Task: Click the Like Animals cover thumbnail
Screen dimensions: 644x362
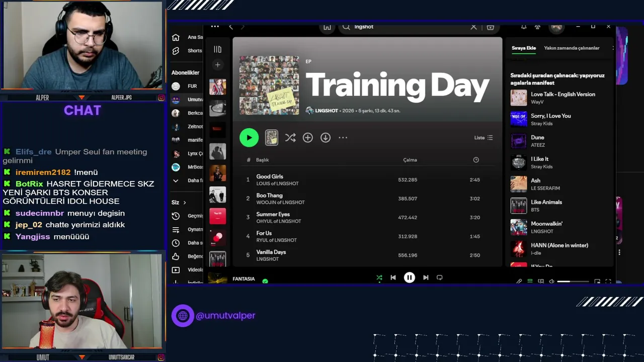Action: coord(519,206)
